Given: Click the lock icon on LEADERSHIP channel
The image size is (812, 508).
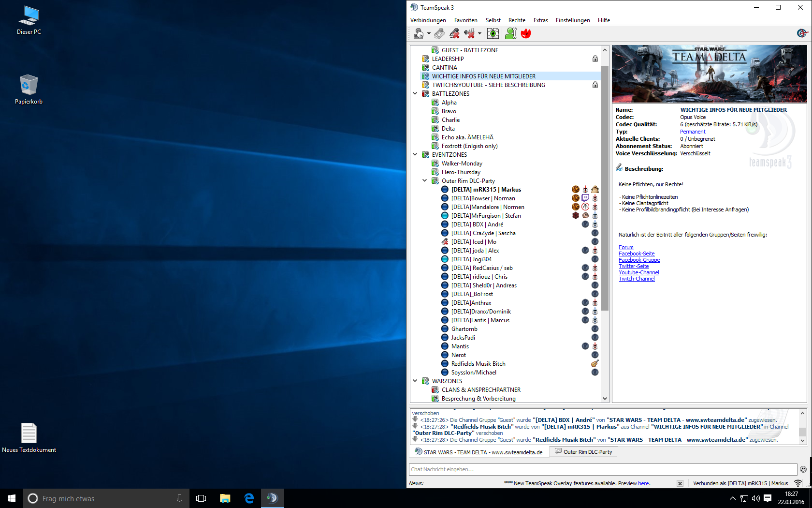Looking at the screenshot, I should (x=595, y=59).
